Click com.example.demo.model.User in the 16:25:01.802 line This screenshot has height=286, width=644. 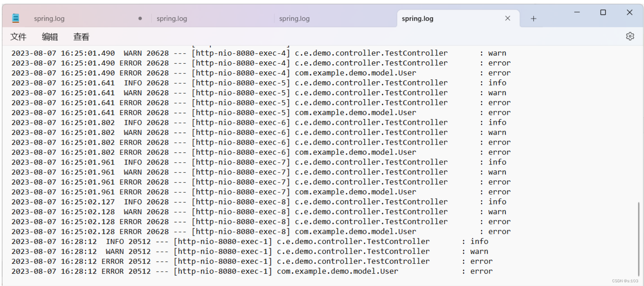pyautogui.click(x=355, y=153)
